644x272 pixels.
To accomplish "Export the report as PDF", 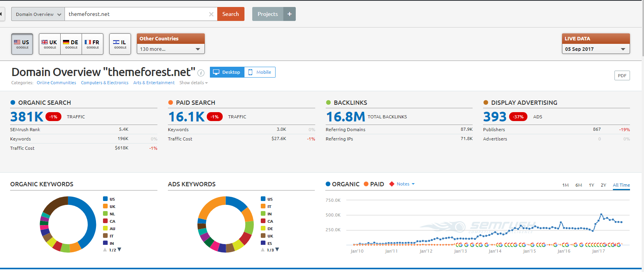I will [622, 76].
